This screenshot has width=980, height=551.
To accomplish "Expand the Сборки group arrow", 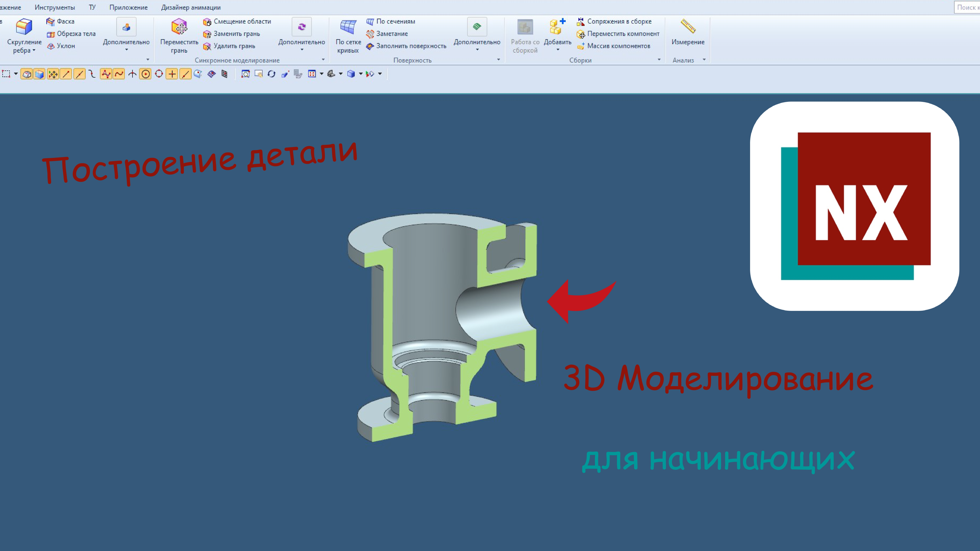I will [x=659, y=60].
